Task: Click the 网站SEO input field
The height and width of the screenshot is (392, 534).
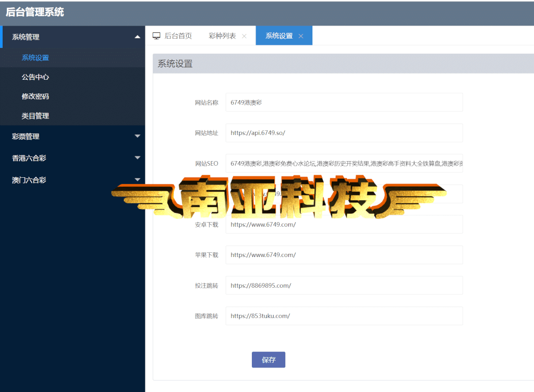Action: (x=344, y=163)
